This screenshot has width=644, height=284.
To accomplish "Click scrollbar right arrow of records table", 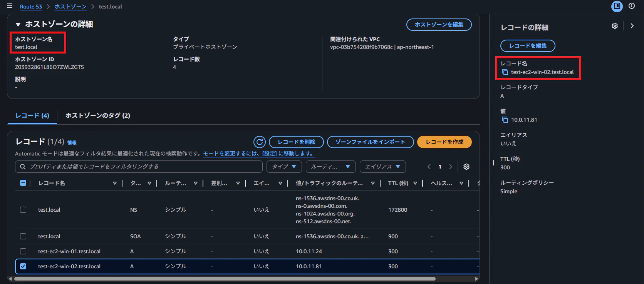I will [x=476, y=279].
